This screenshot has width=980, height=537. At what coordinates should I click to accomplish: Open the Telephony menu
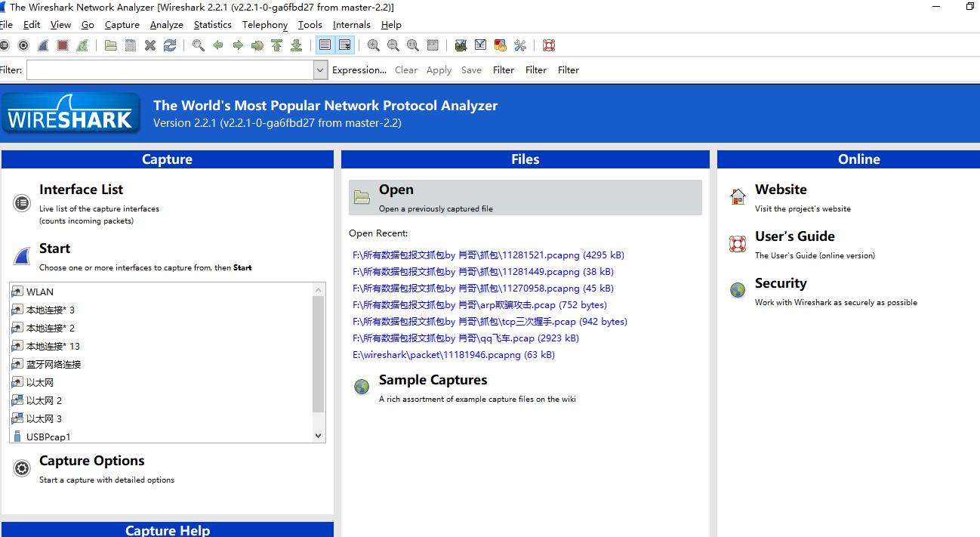coord(265,25)
